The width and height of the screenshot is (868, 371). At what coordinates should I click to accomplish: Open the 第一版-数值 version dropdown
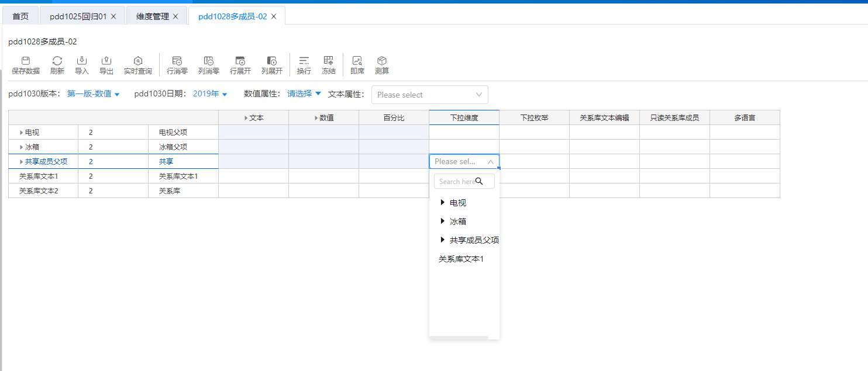click(94, 94)
